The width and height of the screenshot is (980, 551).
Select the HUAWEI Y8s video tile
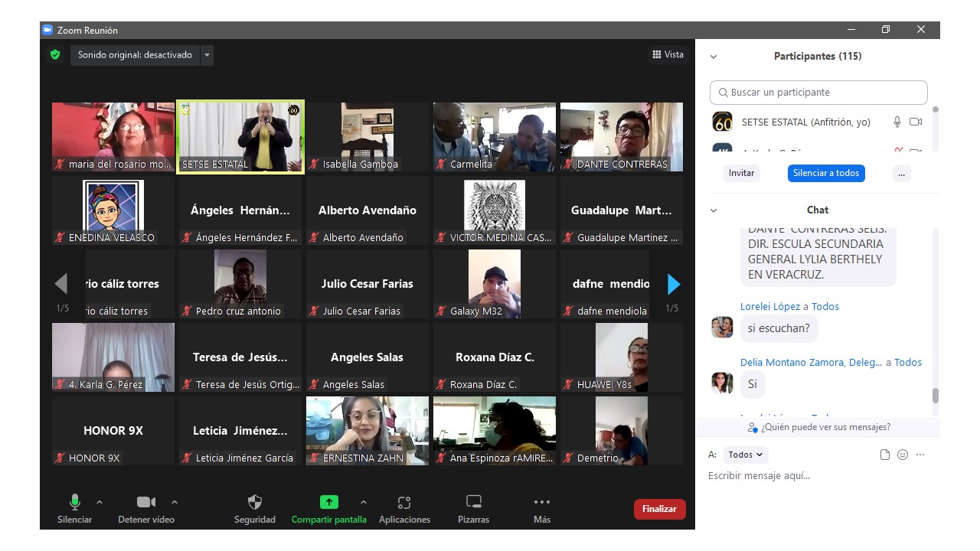tap(622, 357)
